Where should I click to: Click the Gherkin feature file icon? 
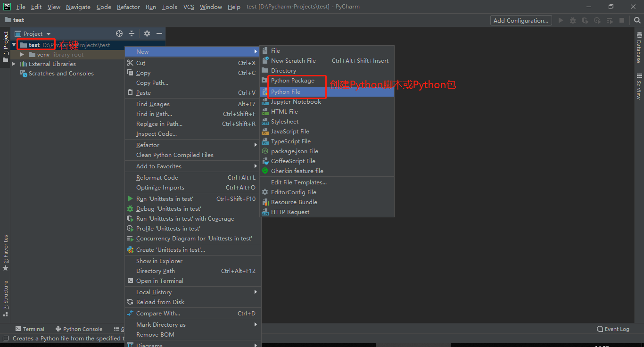coord(265,171)
